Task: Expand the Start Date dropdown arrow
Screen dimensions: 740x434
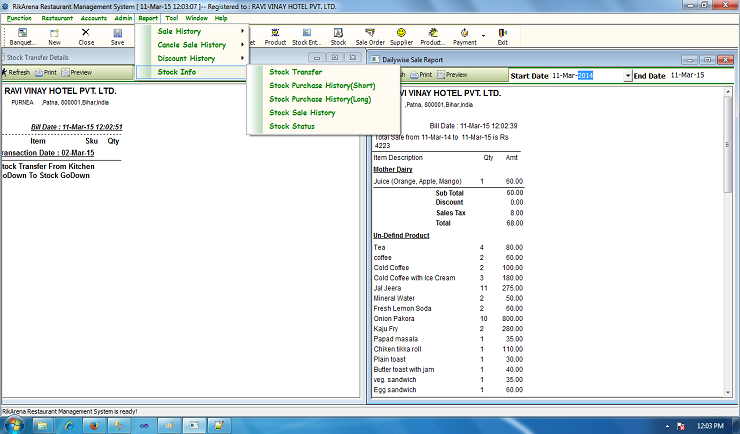Action: tap(628, 76)
